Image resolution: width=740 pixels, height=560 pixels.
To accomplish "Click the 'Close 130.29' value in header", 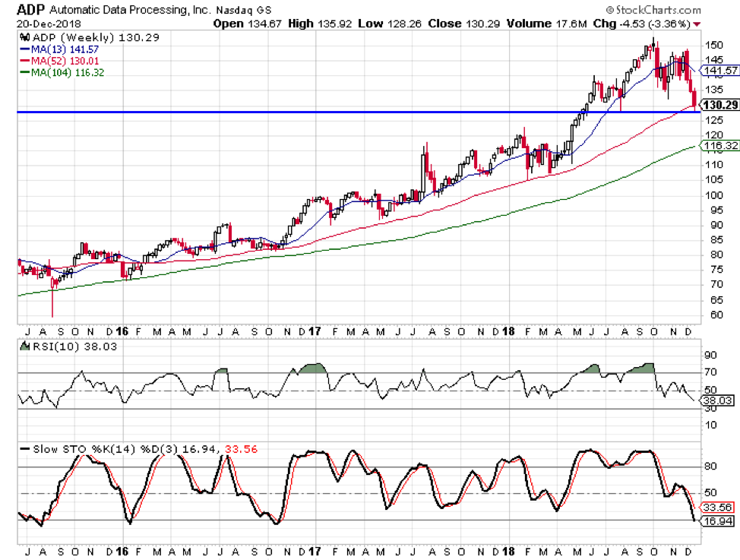I will point(464,24).
